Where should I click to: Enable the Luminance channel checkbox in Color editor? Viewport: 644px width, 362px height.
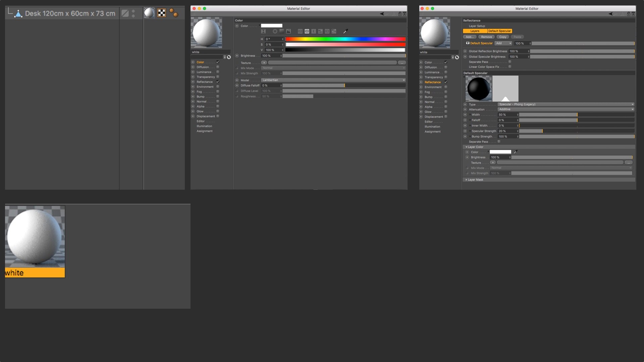click(x=218, y=72)
